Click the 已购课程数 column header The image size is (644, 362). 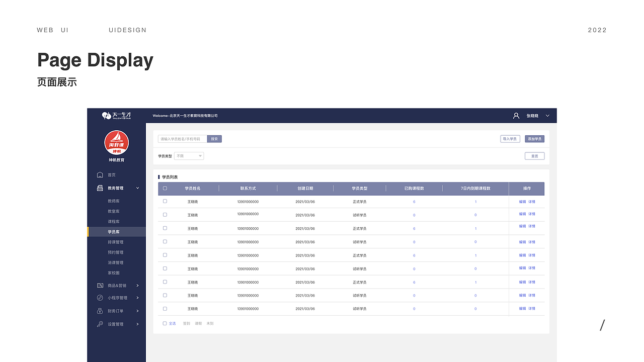[414, 189]
